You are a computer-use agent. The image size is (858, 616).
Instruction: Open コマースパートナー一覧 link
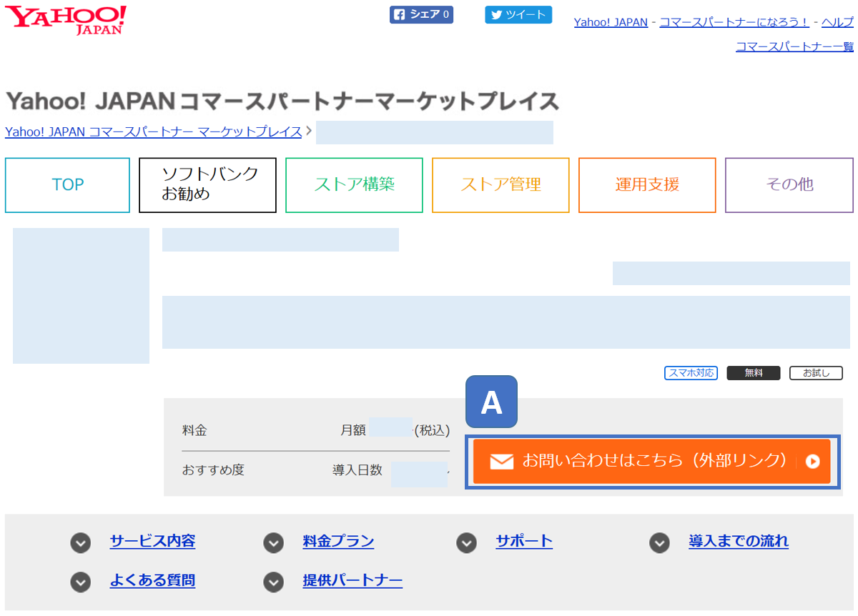point(794,46)
